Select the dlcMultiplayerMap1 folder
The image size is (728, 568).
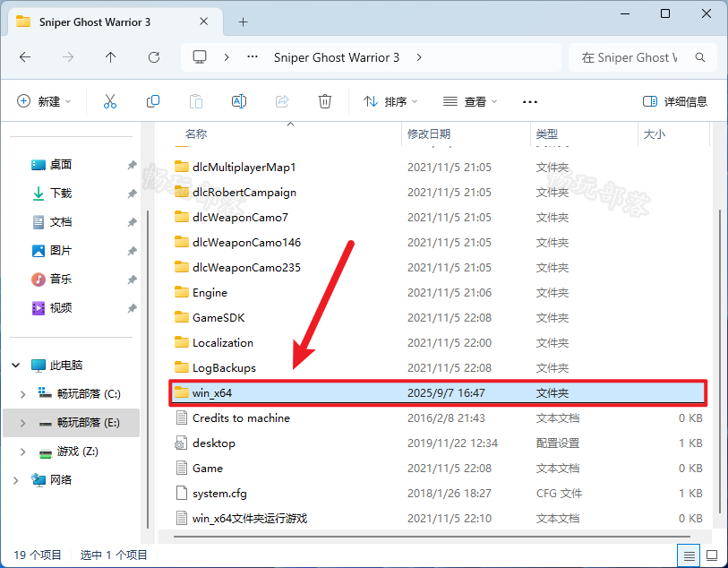[x=244, y=168]
